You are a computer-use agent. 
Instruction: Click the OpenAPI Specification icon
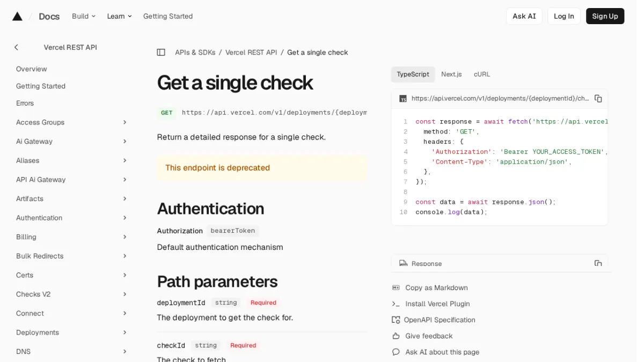point(396,320)
